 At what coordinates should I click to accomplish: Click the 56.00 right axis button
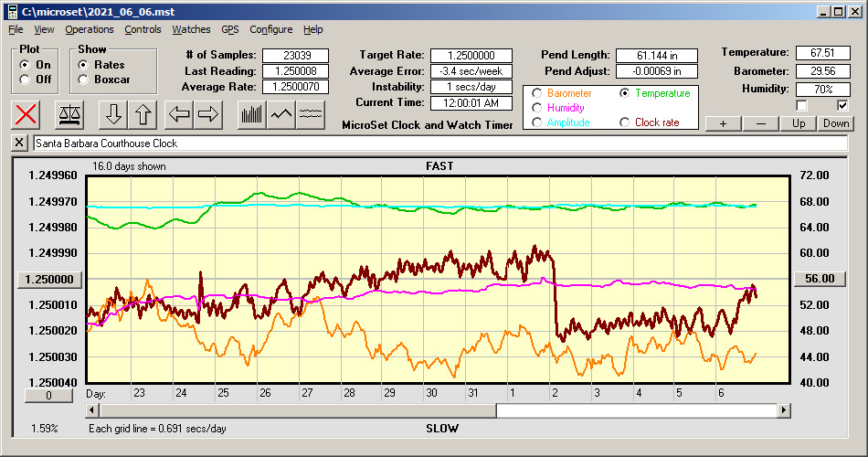820,279
